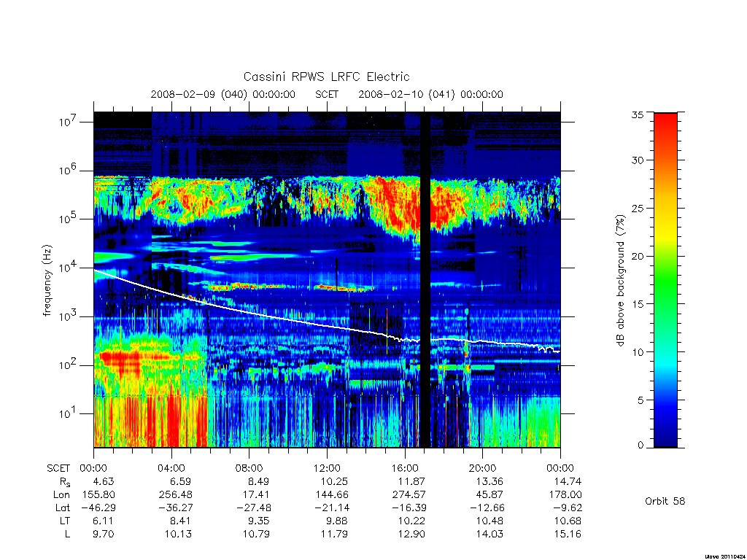Click the colorbar tick value 0
Image resolution: width=747 pixels, height=560 pixels.
[x=640, y=446]
